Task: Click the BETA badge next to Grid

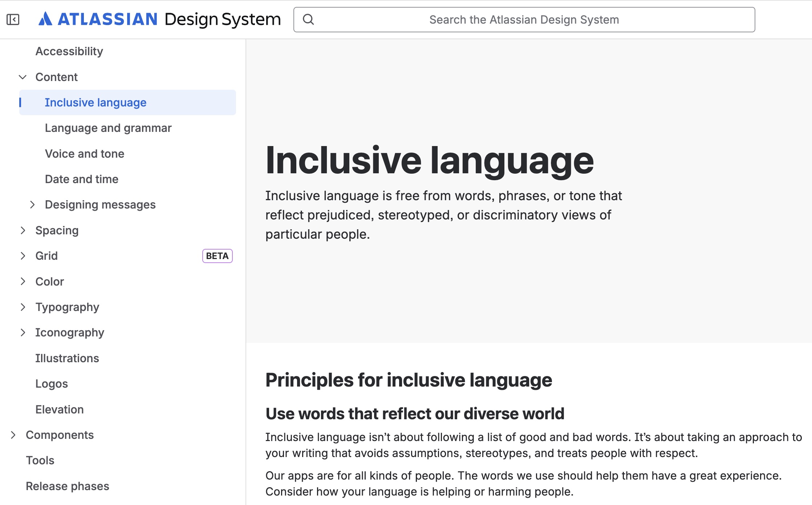Action: tap(217, 256)
